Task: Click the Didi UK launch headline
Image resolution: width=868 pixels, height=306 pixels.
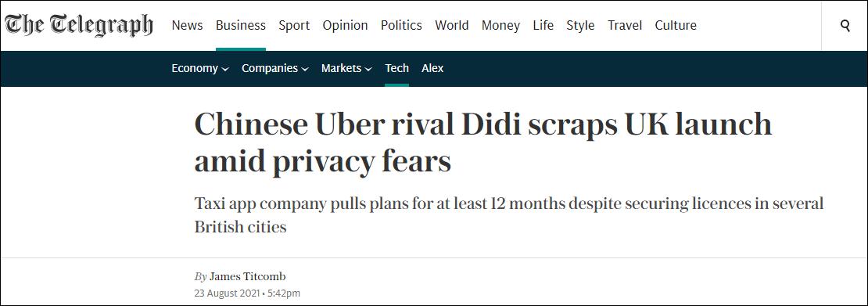Action: tap(482, 143)
